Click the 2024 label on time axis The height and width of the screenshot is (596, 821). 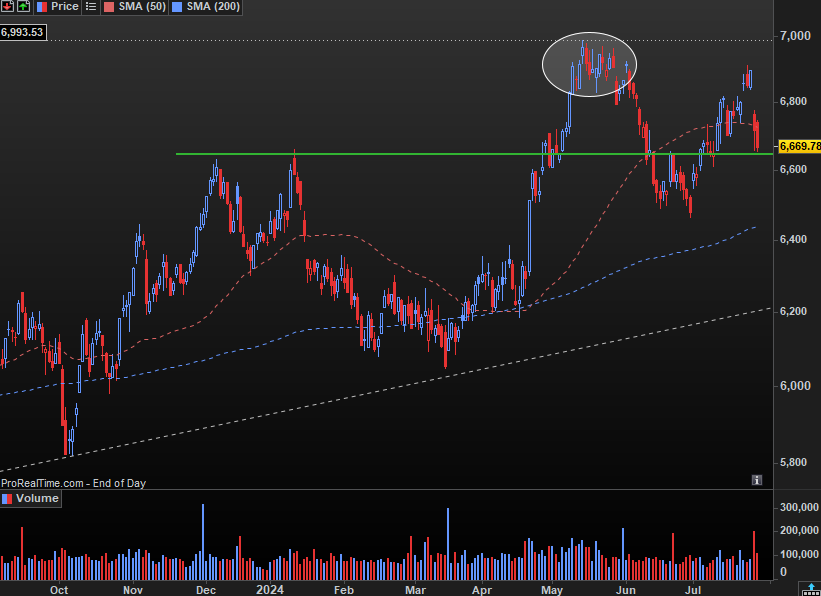[270, 589]
